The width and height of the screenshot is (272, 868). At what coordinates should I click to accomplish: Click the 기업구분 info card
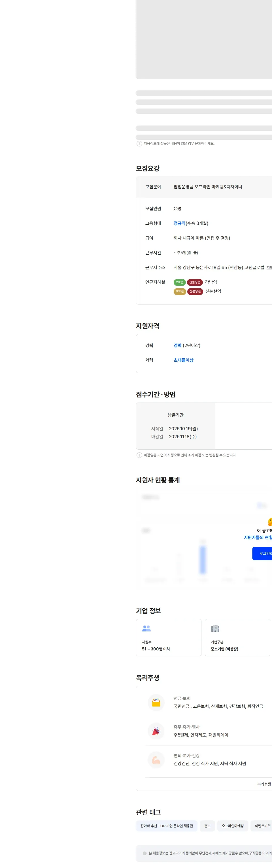(237, 637)
